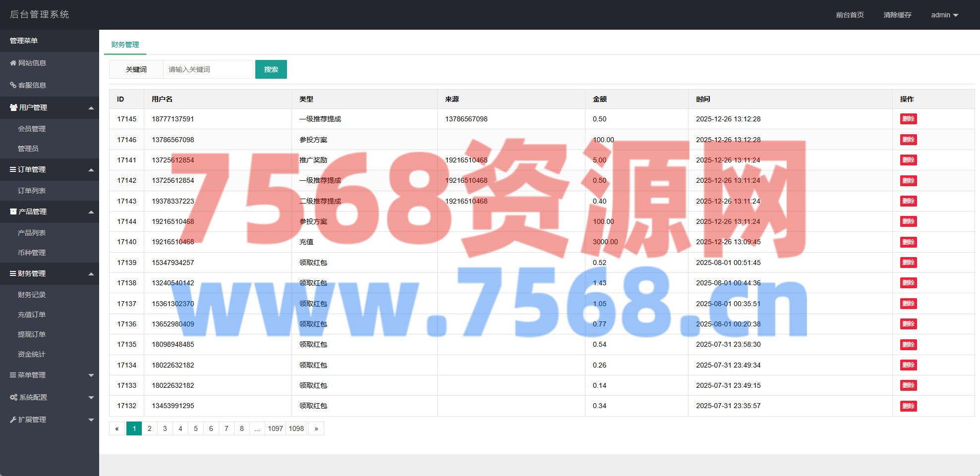
Task: Click the bars icon beside 财务管理
Action: (13, 273)
